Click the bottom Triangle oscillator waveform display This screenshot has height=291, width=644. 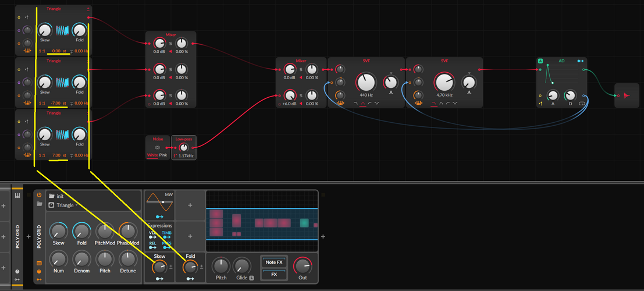tap(62, 134)
